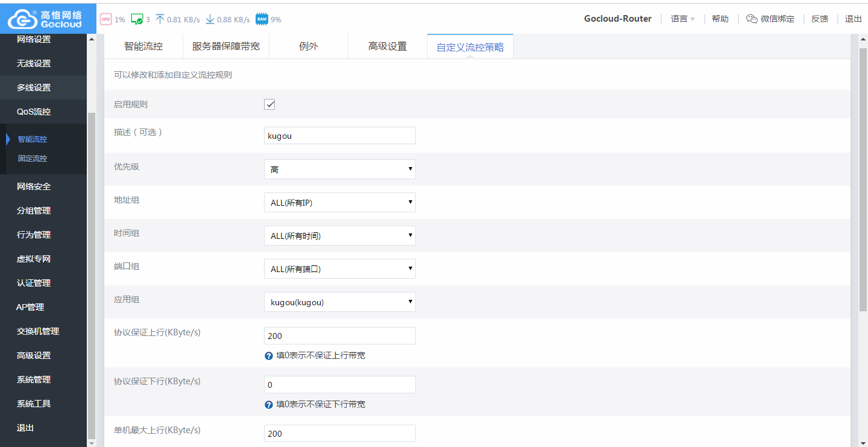Click the main page vertical scrollbar

point(863,179)
